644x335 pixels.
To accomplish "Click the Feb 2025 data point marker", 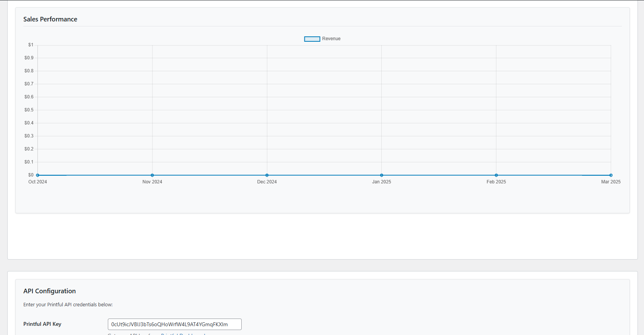I will (x=496, y=175).
